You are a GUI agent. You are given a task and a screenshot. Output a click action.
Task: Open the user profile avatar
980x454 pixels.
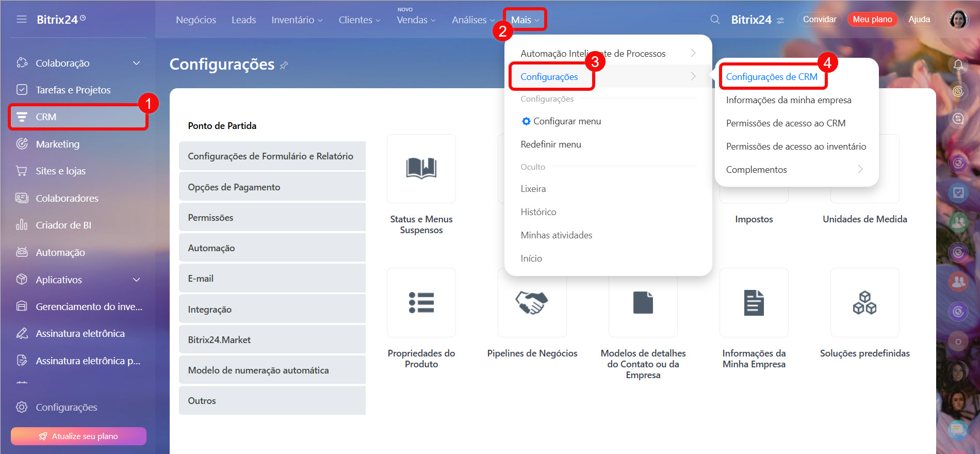(x=958, y=20)
